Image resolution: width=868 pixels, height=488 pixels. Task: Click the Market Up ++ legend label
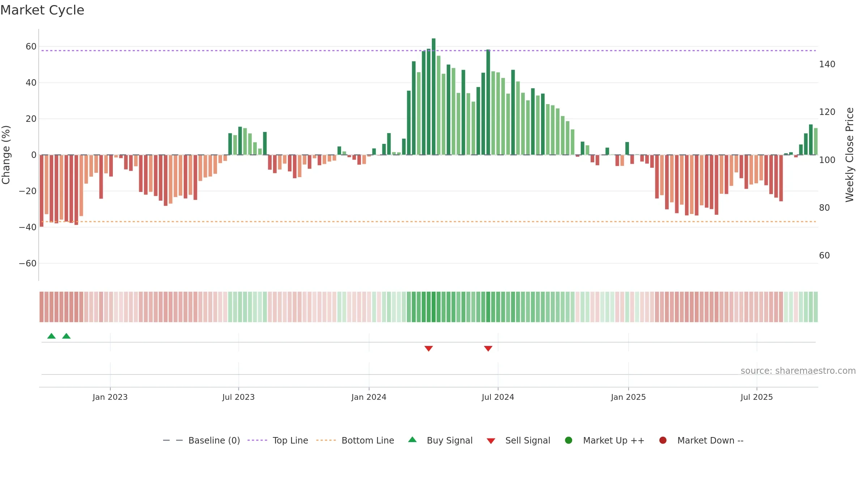coord(614,440)
